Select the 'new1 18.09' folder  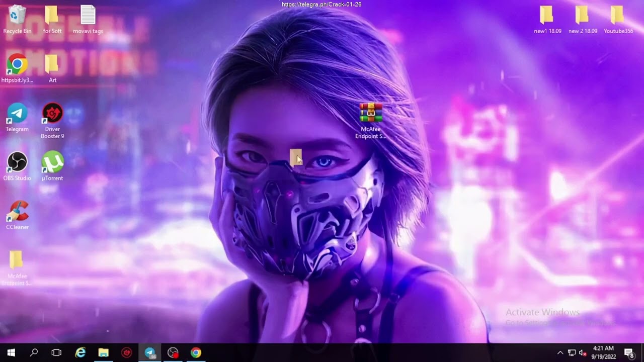547,19
